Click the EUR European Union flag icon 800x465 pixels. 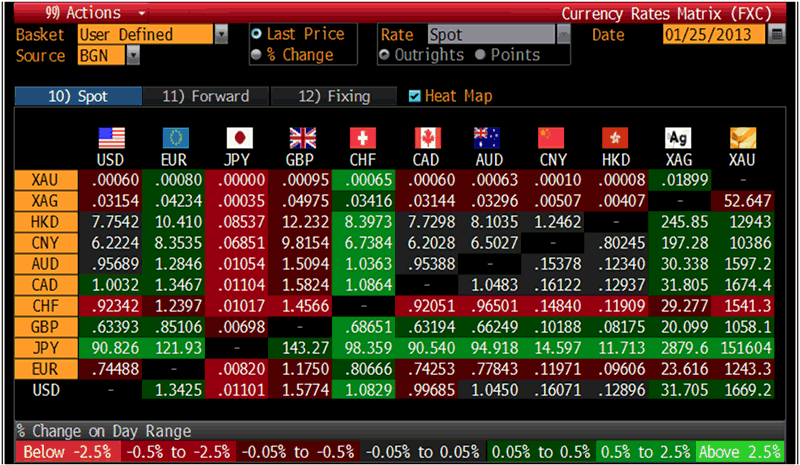pyautogui.click(x=176, y=138)
